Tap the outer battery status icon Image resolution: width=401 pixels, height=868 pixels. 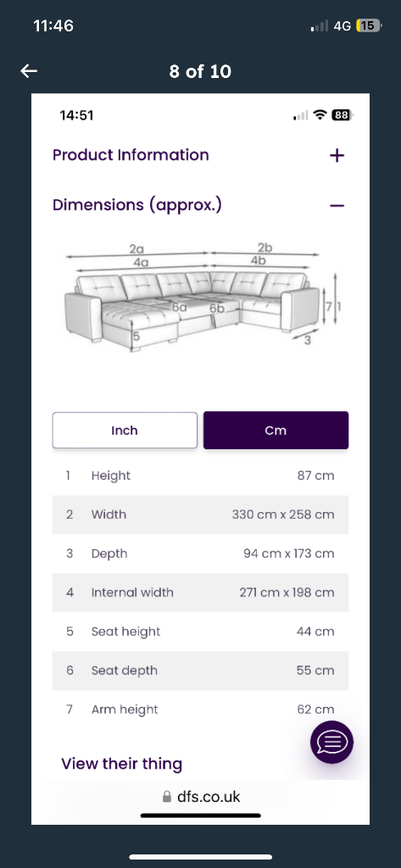pos(369,25)
